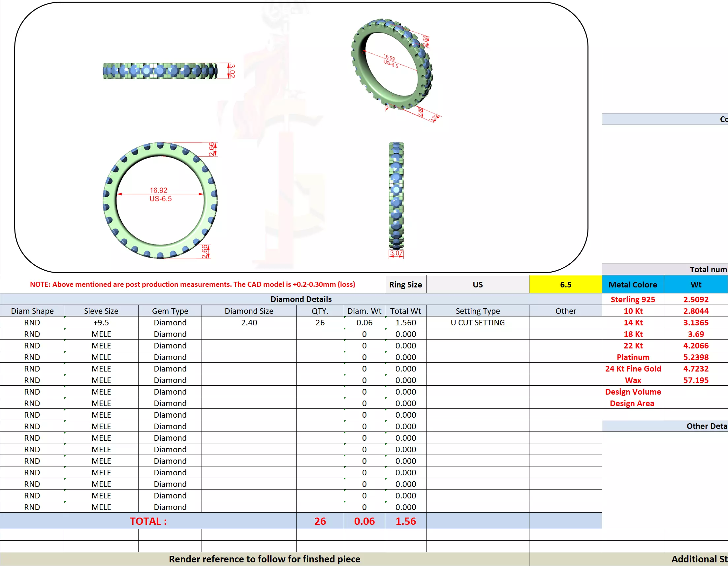728x566 pixels.
Task: Click the perspective ring rendering
Action: [392, 65]
